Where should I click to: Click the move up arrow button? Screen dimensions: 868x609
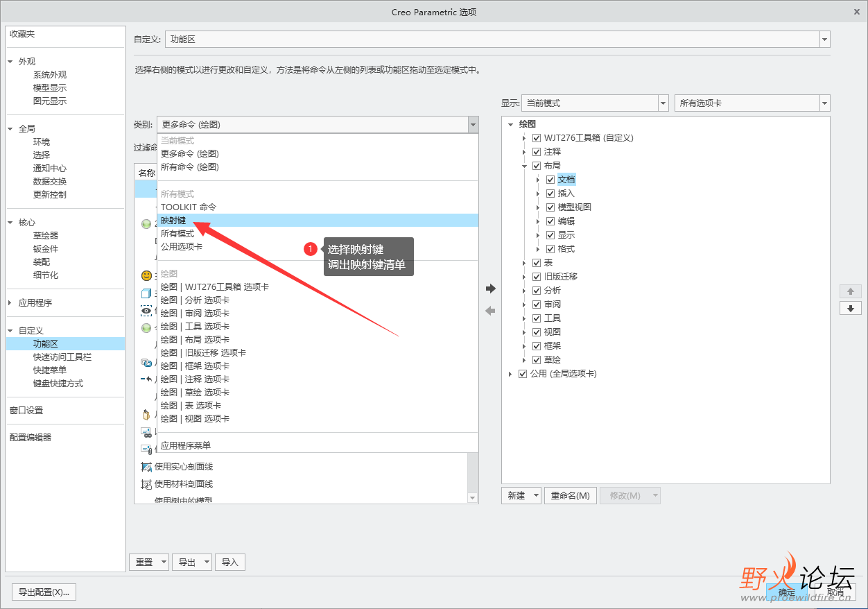point(850,291)
